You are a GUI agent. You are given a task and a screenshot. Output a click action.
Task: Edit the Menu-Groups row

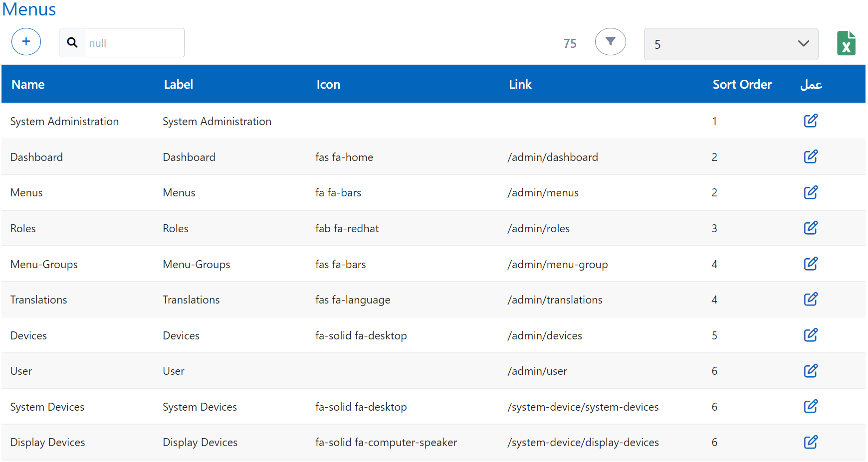[810, 264]
